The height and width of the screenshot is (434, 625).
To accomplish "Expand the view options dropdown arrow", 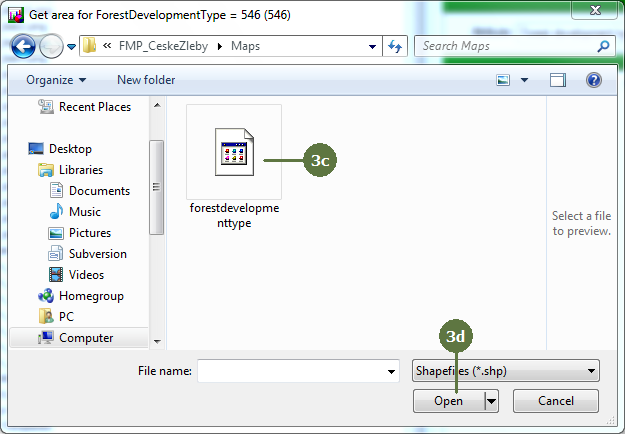I will click(x=525, y=80).
